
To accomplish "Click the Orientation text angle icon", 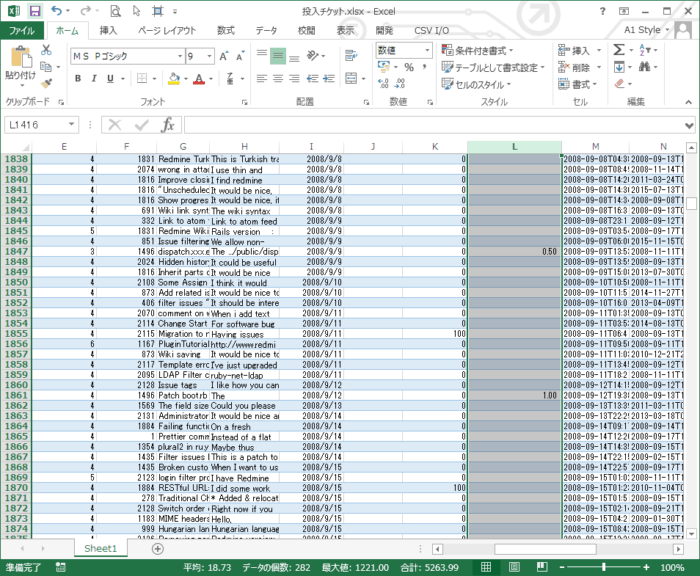I will click(x=312, y=56).
